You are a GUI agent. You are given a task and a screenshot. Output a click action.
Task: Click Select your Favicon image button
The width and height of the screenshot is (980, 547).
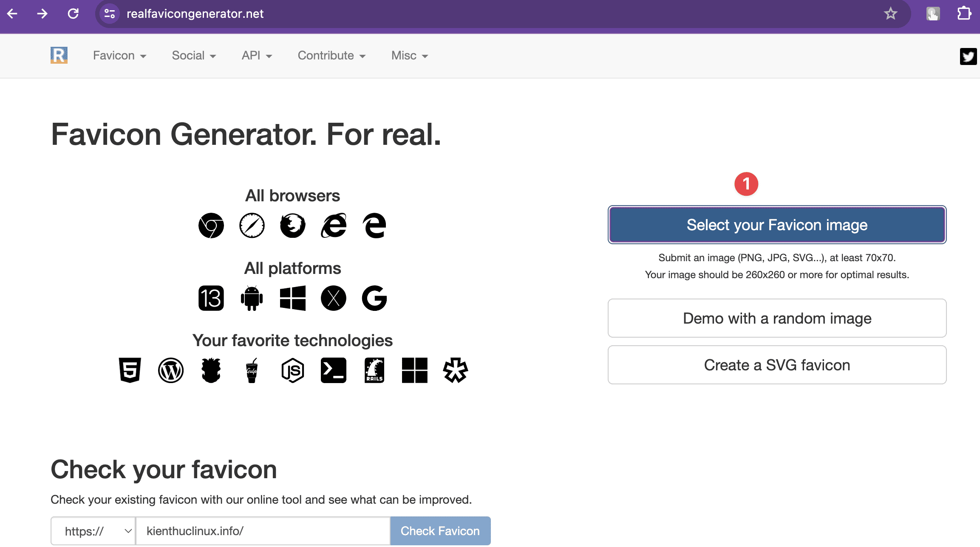777,225
